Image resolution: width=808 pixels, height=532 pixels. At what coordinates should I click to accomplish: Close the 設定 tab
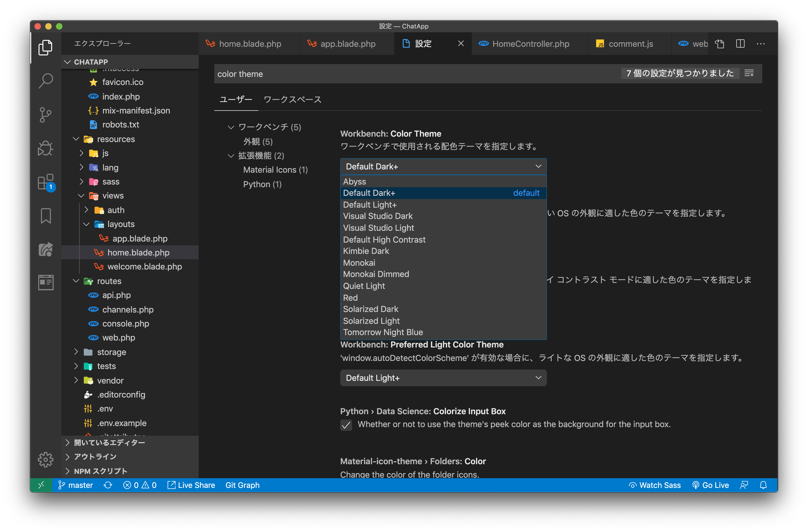[461, 43]
